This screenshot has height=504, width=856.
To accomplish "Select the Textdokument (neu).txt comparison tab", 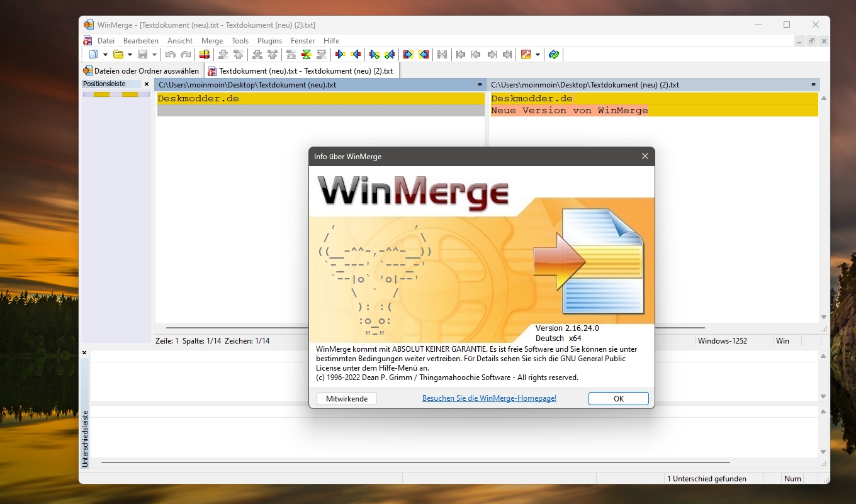I will [x=301, y=71].
